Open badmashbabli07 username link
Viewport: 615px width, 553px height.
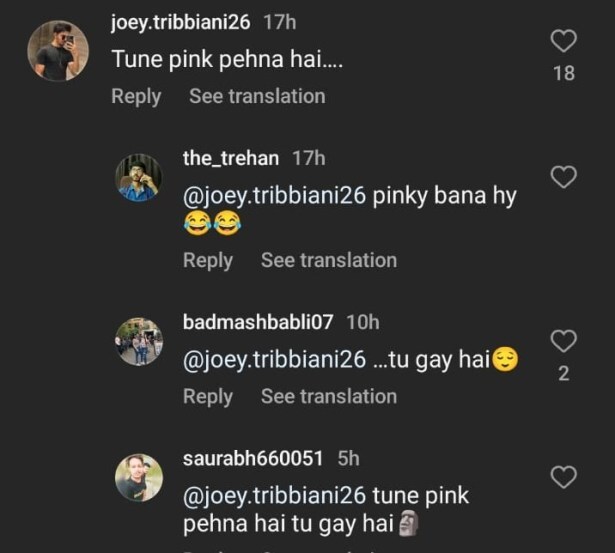(x=258, y=322)
